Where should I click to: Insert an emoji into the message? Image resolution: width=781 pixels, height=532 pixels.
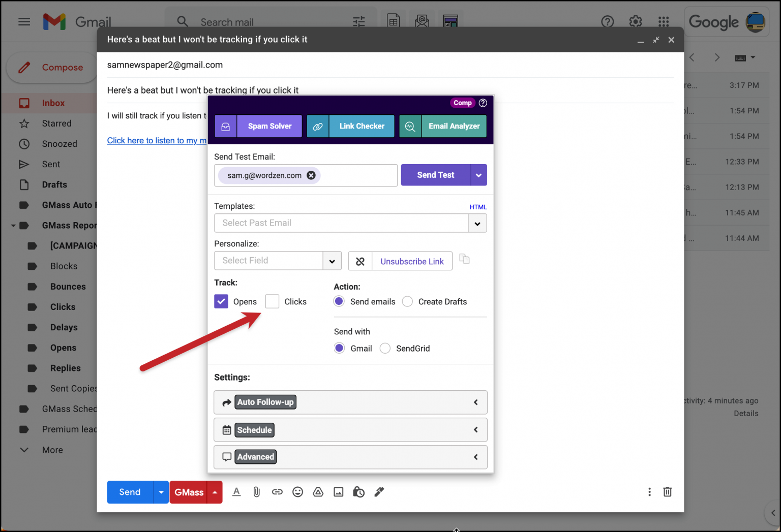pos(297,492)
